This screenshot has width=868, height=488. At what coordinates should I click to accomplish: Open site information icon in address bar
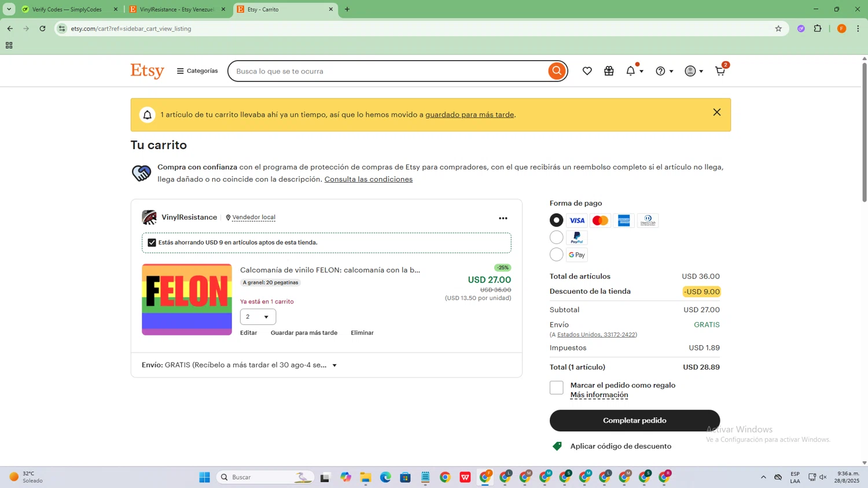point(62,28)
